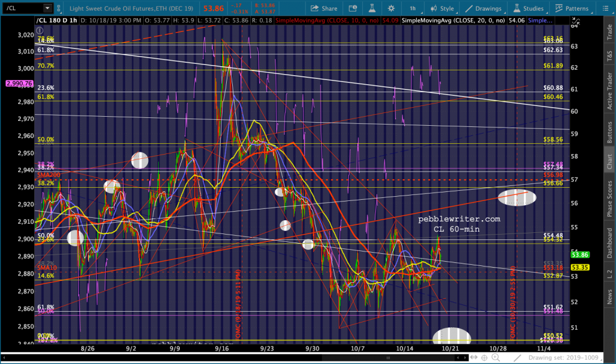Open the flask analysis icon in toolbar
616x364 pixels.
pyautogui.click(x=372, y=8)
